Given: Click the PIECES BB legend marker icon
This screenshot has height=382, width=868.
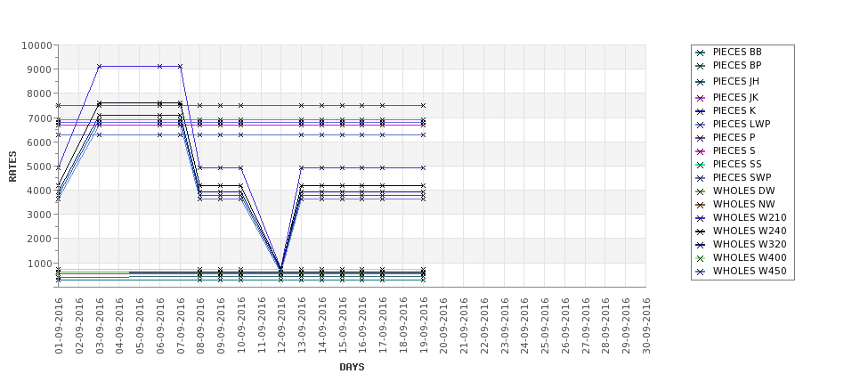Looking at the screenshot, I should coord(701,53).
